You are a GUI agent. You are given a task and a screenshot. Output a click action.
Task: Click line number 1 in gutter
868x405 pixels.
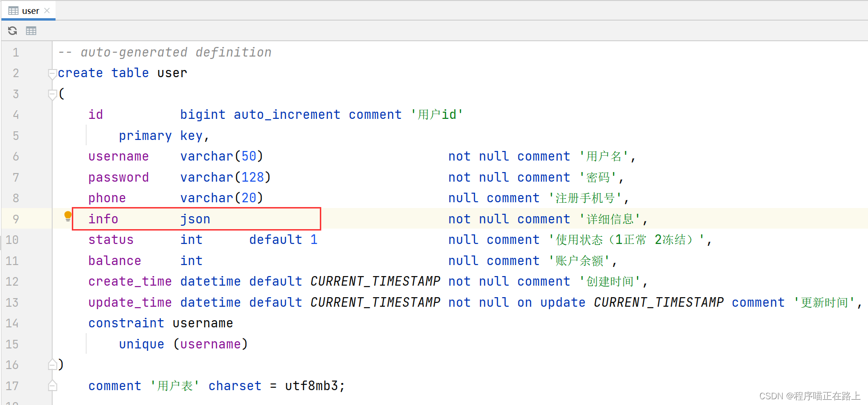[16, 52]
